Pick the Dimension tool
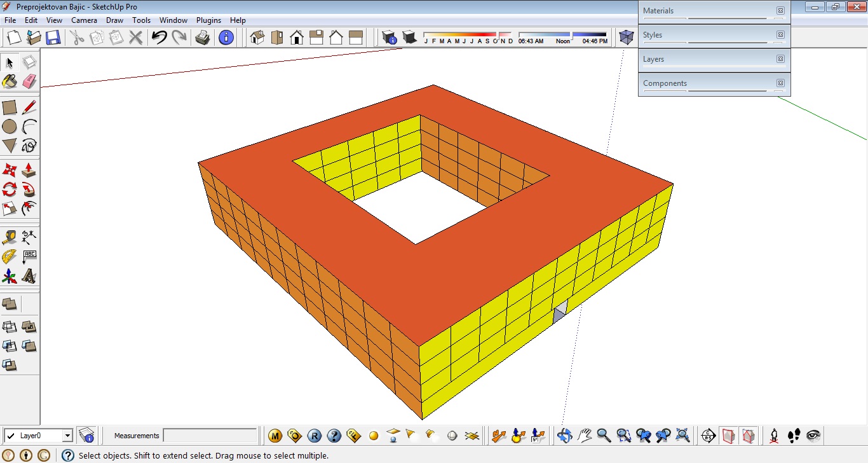 pyautogui.click(x=29, y=238)
